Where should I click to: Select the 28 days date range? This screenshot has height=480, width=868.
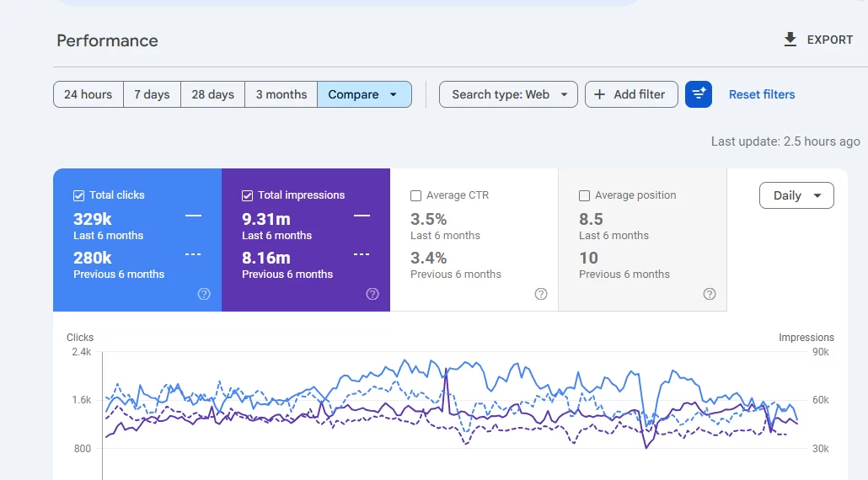coord(212,94)
